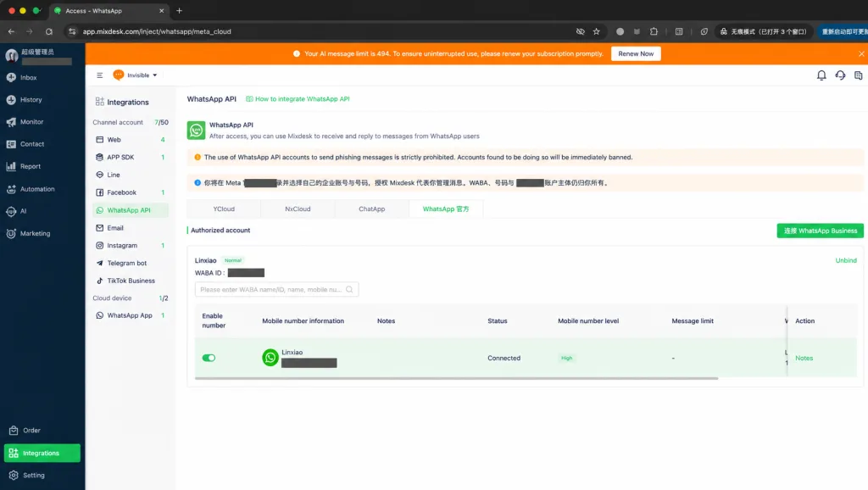Click the WhatsApp icon in Linxiao row
The width and height of the screenshot is (868, 490).
pos(270,358)
